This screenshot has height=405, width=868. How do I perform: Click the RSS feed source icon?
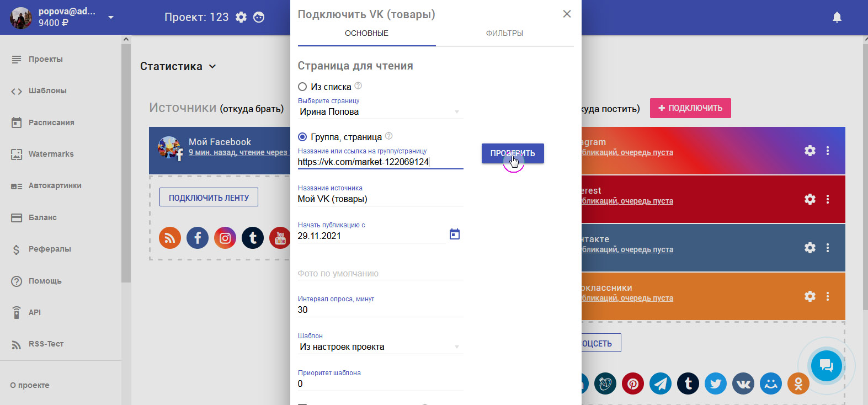tap(170, 238)
